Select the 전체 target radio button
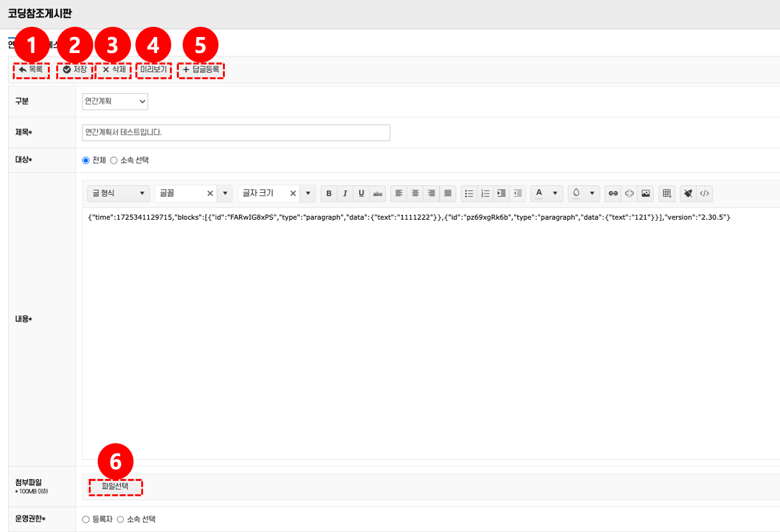This screenshot has height=532, width=780. click(x=86, y=160)
